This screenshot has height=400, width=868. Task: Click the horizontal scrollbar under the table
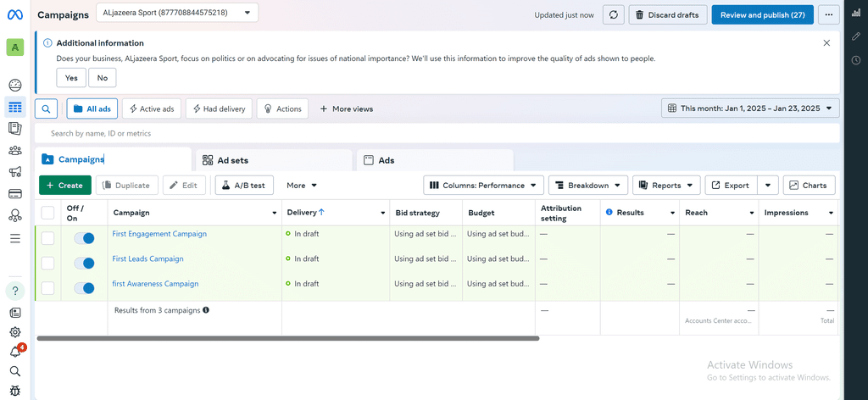(x=288, y=338)
